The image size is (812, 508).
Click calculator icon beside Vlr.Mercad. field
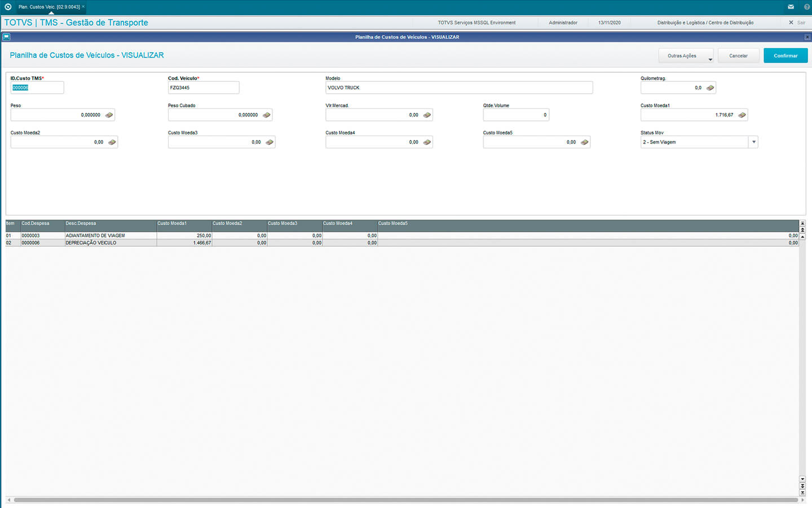point(427,115)
